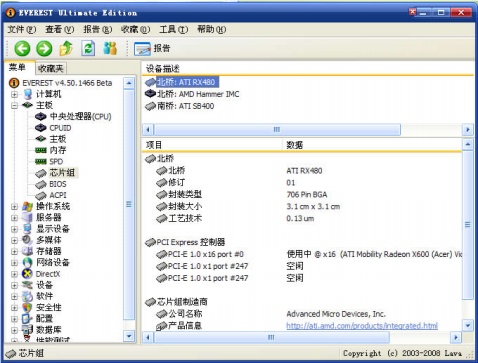
Task: Click the green Back arrow button
Action: click(x=22, y=49)
